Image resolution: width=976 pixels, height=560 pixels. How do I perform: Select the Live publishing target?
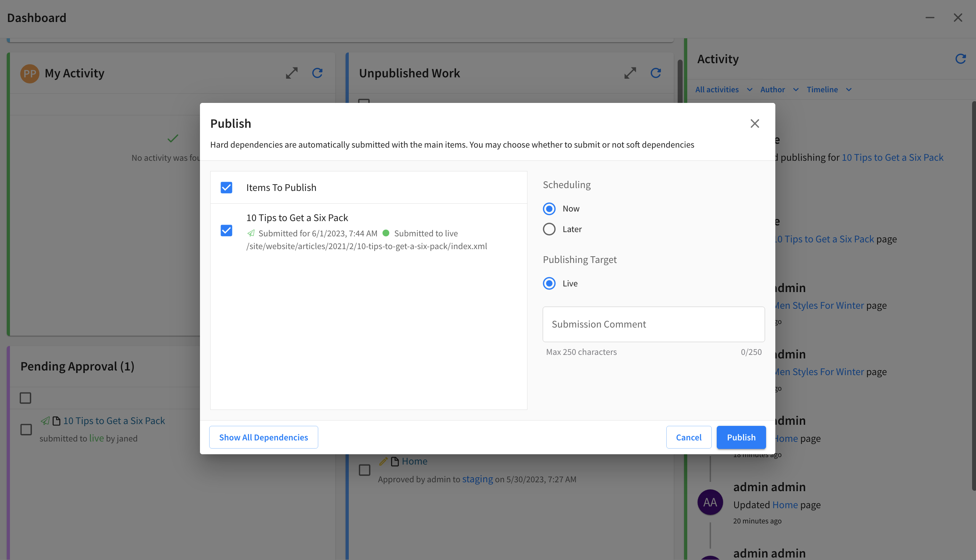549,283
